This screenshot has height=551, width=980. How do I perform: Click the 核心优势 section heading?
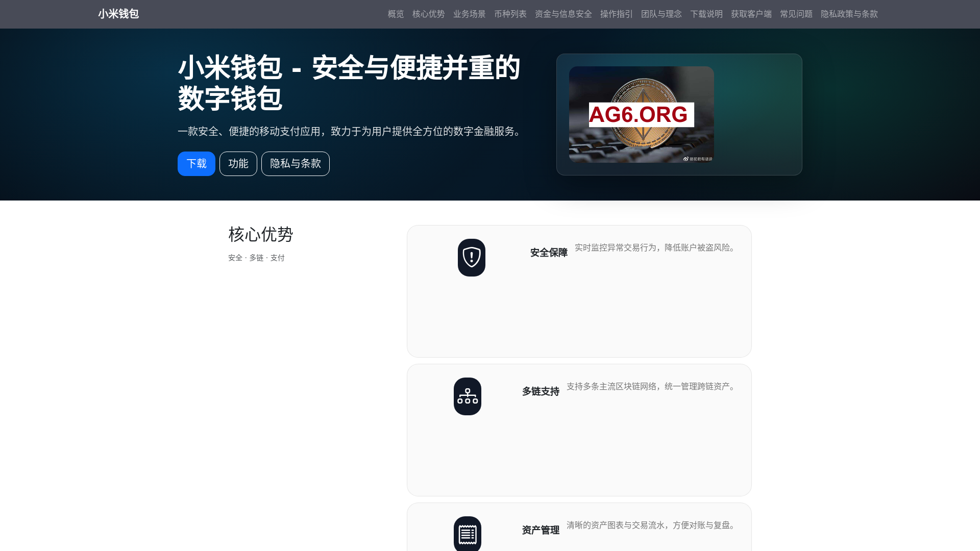click(261, 235)
